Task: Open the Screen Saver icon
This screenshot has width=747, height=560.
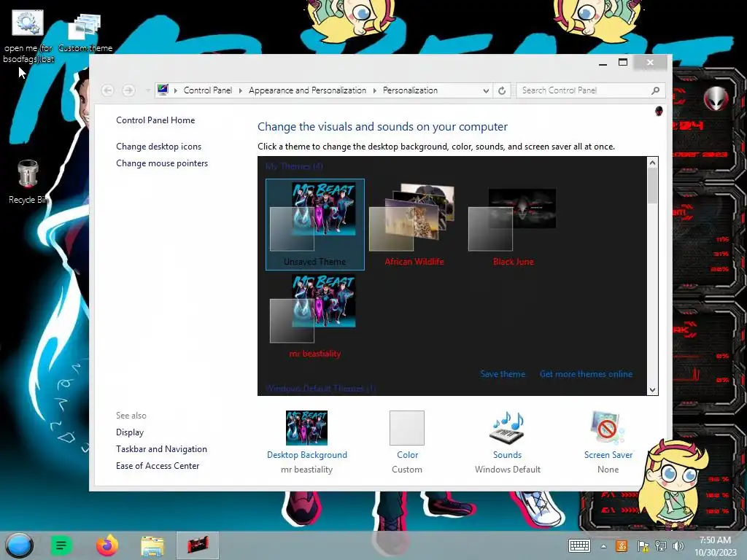Action: pos(608,427)
